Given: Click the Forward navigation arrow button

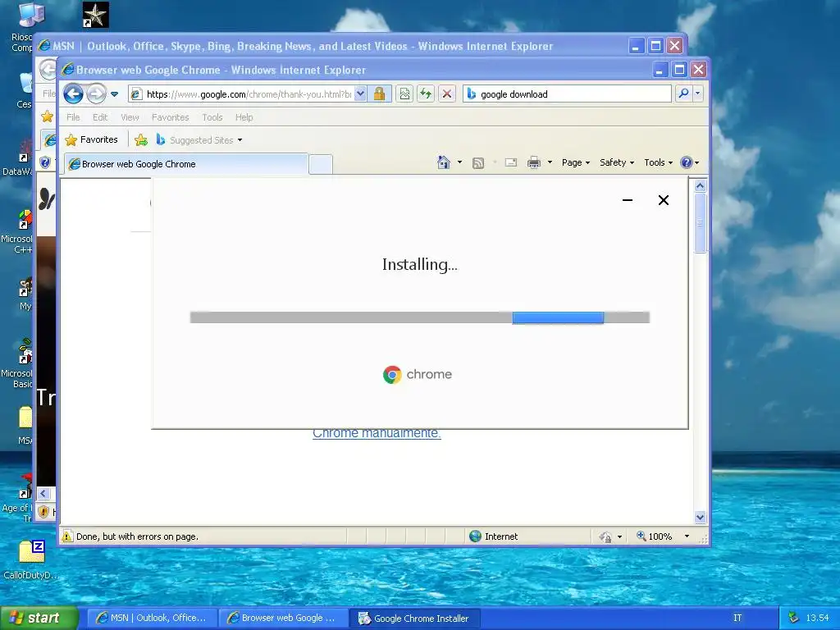Looking at the screenshot, I should coord(96,94).
